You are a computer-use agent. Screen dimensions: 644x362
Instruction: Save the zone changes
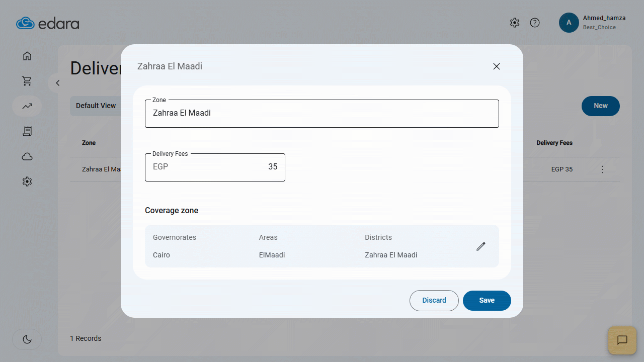pyautogui.click(x=487, y=300)
